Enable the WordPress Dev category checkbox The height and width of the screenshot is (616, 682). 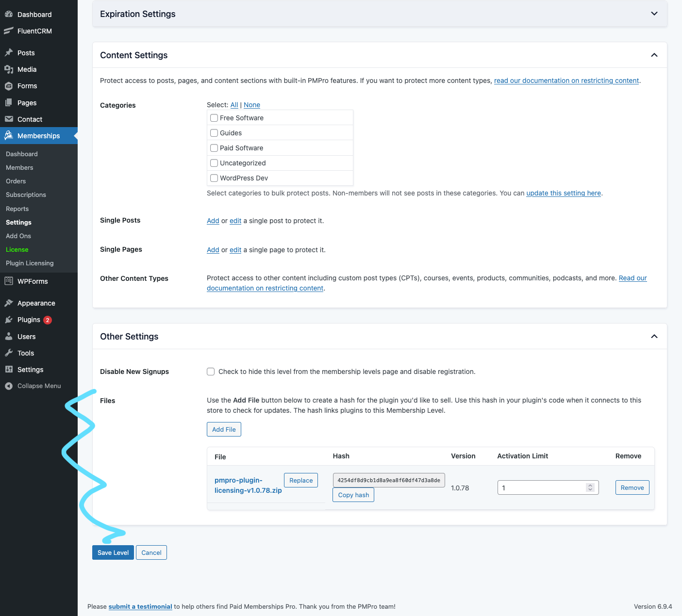coord(214,178)
